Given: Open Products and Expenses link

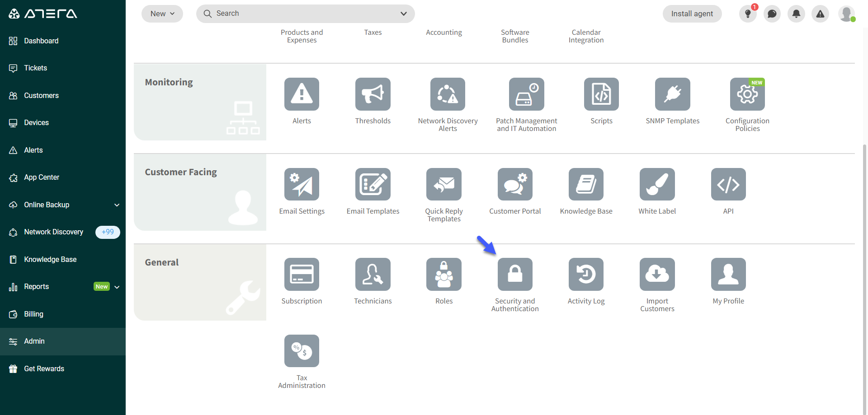Looking at the screenshot, I should point(302,36).
